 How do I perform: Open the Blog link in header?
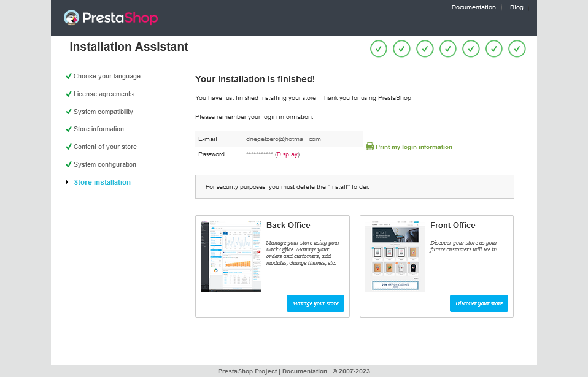(516, 7)
